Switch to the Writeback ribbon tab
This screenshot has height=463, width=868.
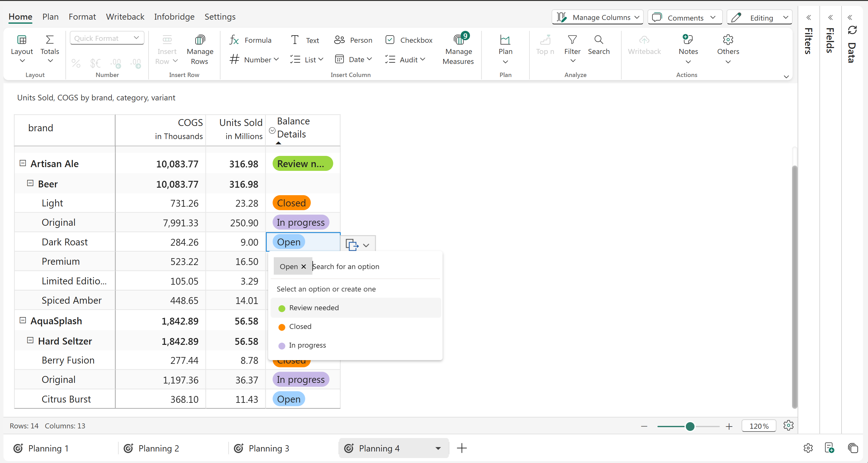pos(125,17)
